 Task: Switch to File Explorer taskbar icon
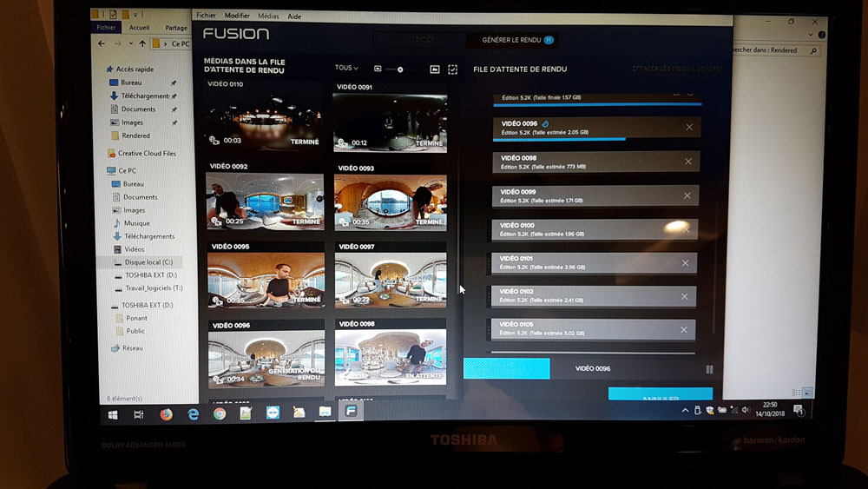pyautogui.click(x=325, y=412)
